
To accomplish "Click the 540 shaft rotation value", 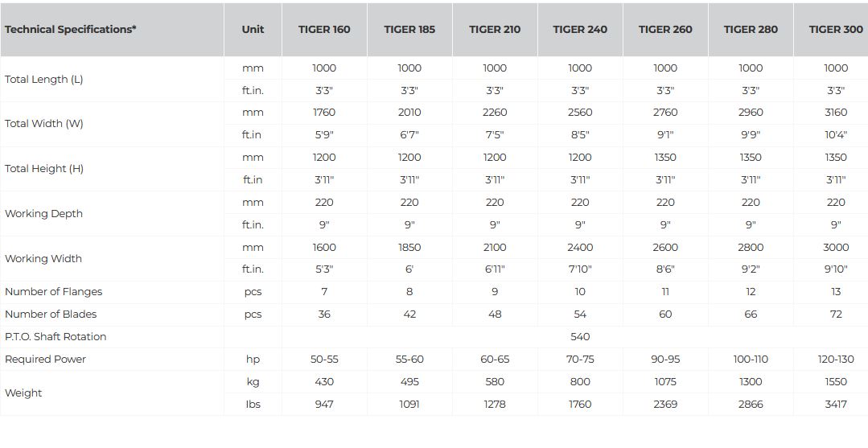I will pyautogui.click(x=580, y=337).
